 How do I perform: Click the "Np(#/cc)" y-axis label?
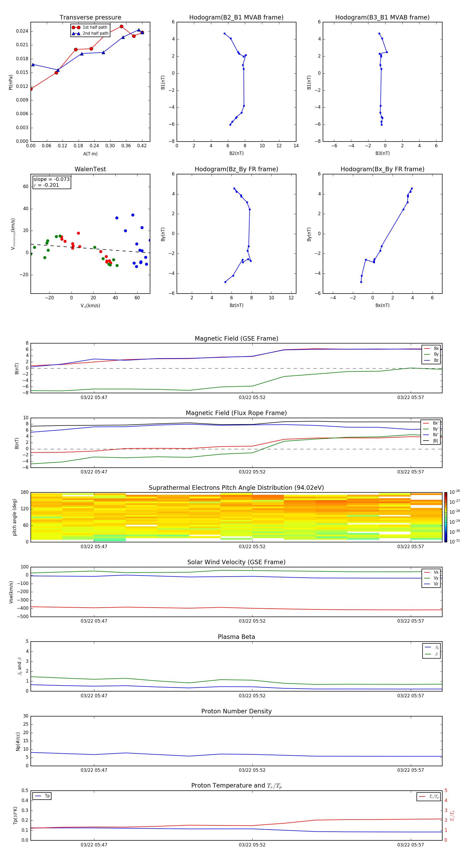(x=18, y=741)
